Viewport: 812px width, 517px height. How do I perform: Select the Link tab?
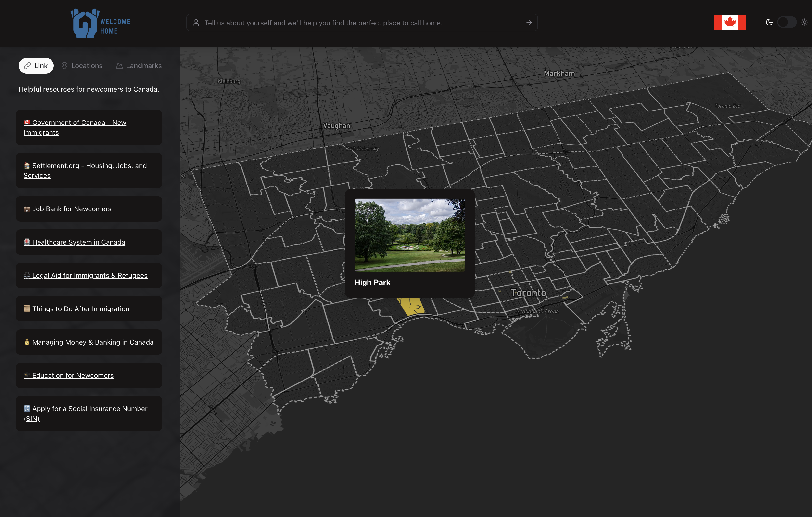36,66
